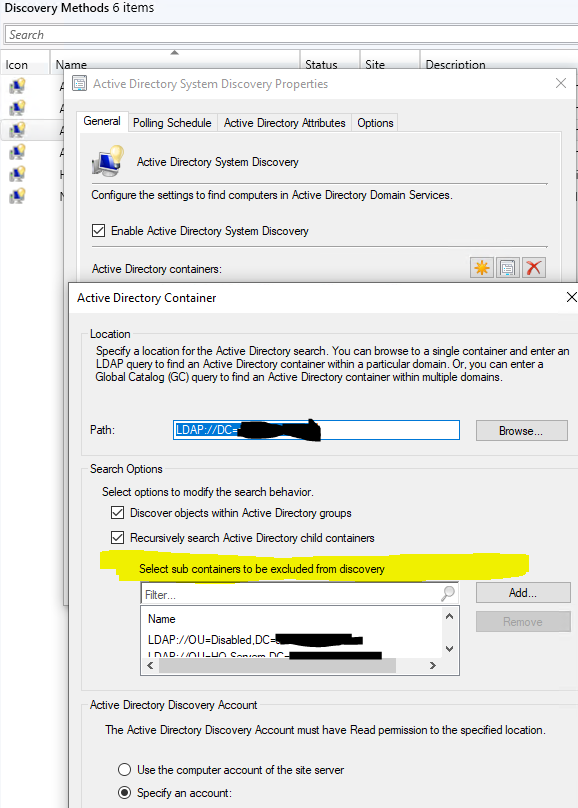Sort by the Name column header
Screen dimensions: 578x808
click(x=175, y=63)
